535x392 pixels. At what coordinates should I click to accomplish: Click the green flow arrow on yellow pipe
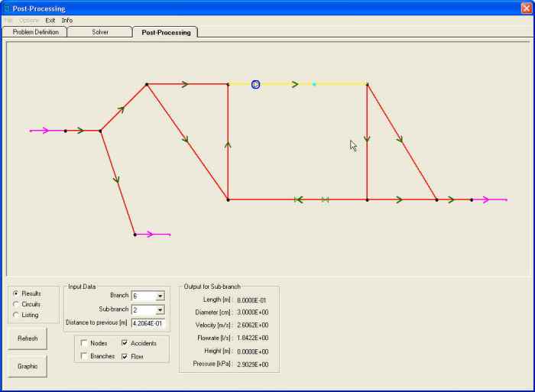[x=295, y=84]
